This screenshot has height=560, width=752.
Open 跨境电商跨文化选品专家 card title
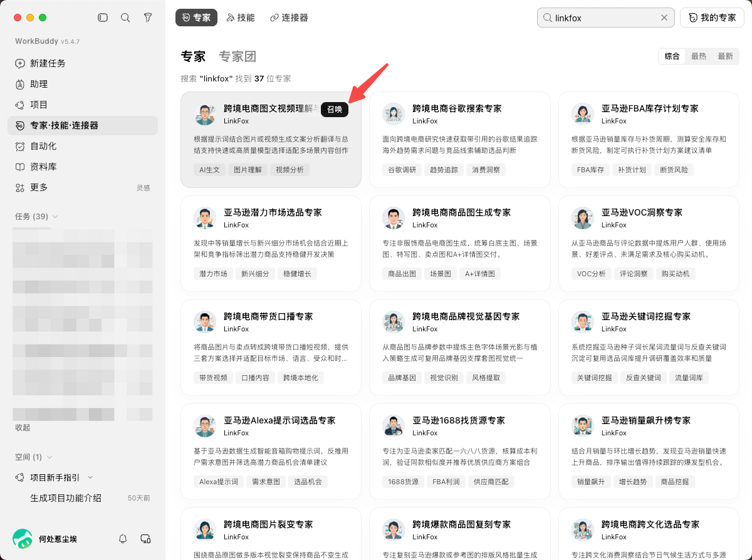pos(650,524)
